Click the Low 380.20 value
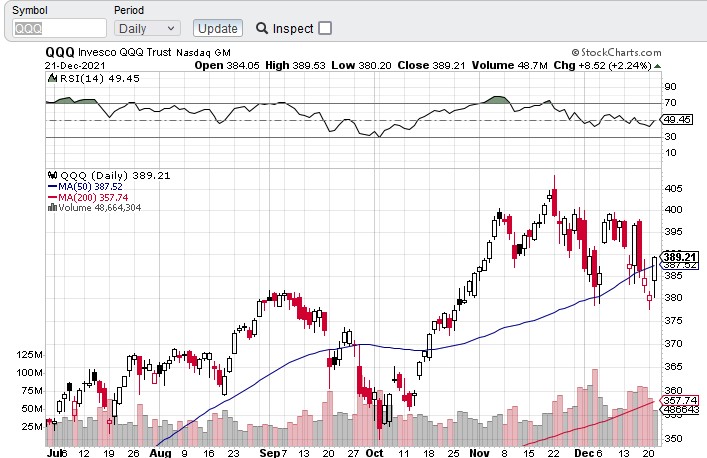707x458 pixels. tap(361, 65)
